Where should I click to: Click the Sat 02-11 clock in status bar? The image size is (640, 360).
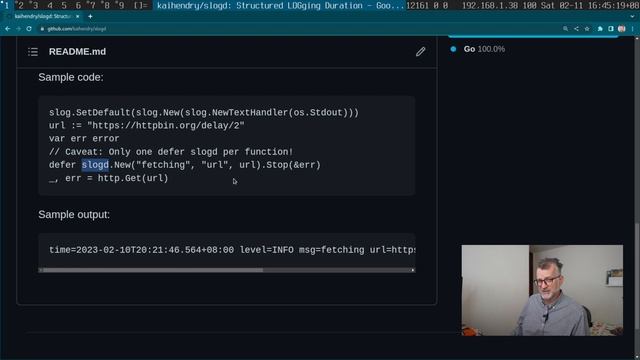tap(589, 6)
